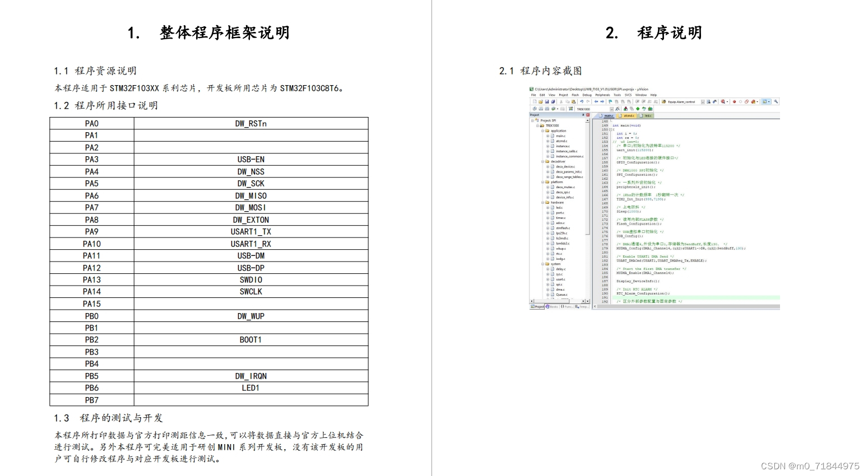868x476 pixels.
Task: Open the Flash menu in µVision
Action: 575,95
